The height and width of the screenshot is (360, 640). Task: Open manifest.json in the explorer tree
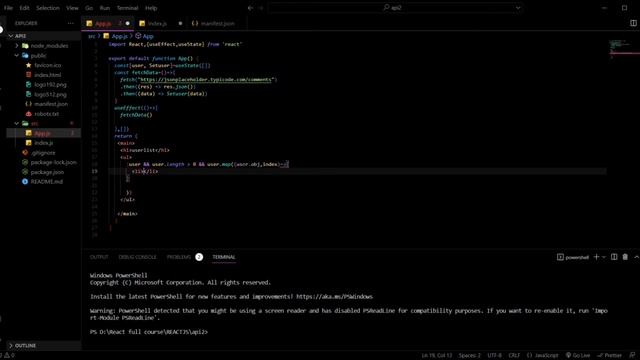point(51,104)
